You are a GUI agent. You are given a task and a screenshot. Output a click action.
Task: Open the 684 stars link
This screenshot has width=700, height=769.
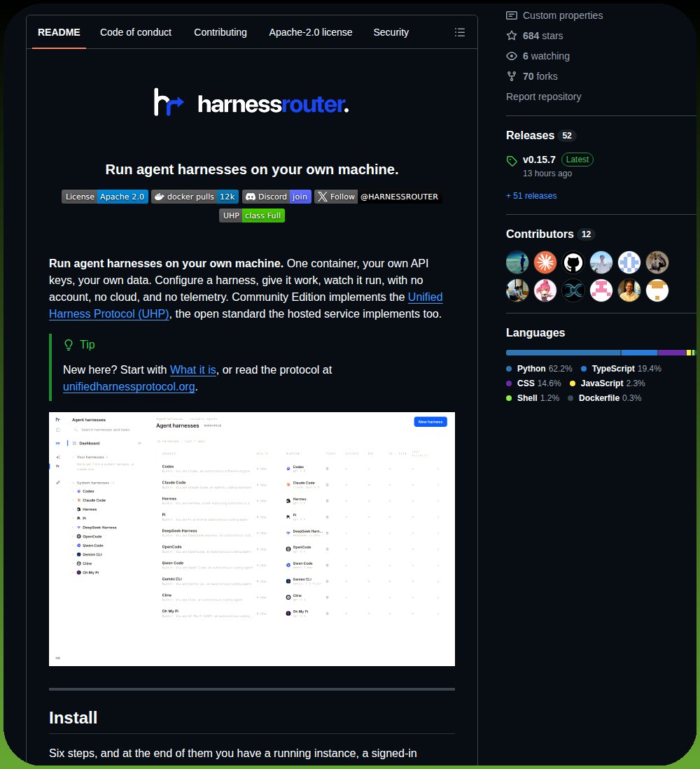(542, 36)
